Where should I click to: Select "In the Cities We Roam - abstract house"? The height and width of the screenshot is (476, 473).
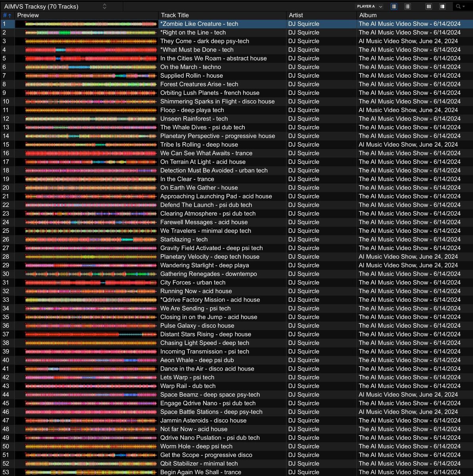coord(213,58)
